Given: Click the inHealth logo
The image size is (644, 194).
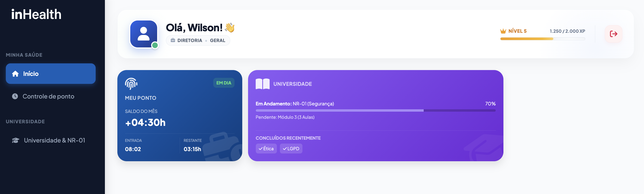Looking at the screenshot, I should click(x=36, y=14).
